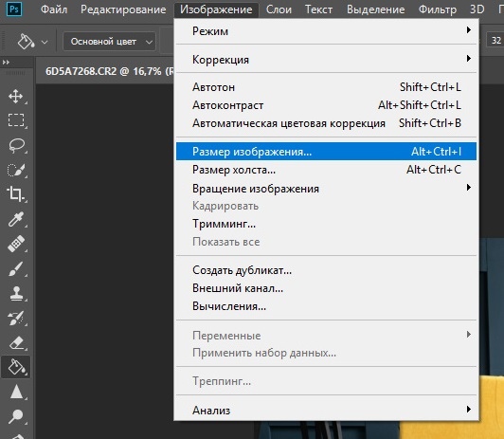This screenshot has width=504, height=439.
Task: Select the Eraser tool
Action: coord(16,343)
